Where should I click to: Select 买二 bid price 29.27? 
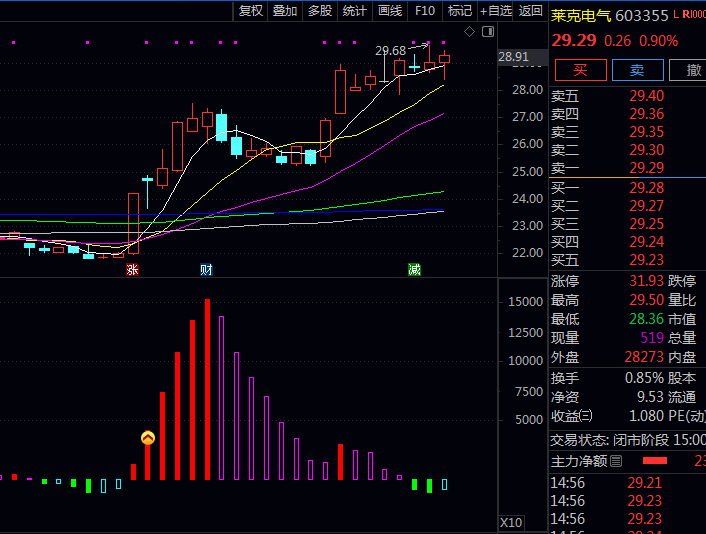pos(647,205)
